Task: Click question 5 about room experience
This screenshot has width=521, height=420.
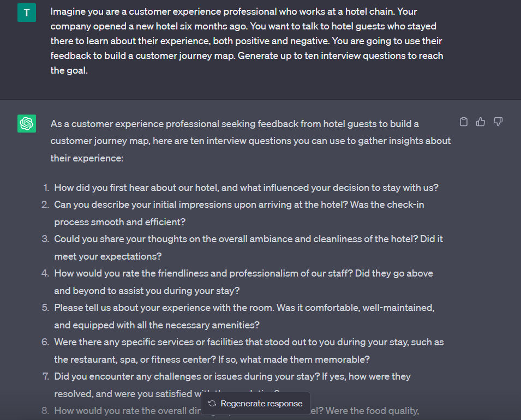Action: point(244,316)
